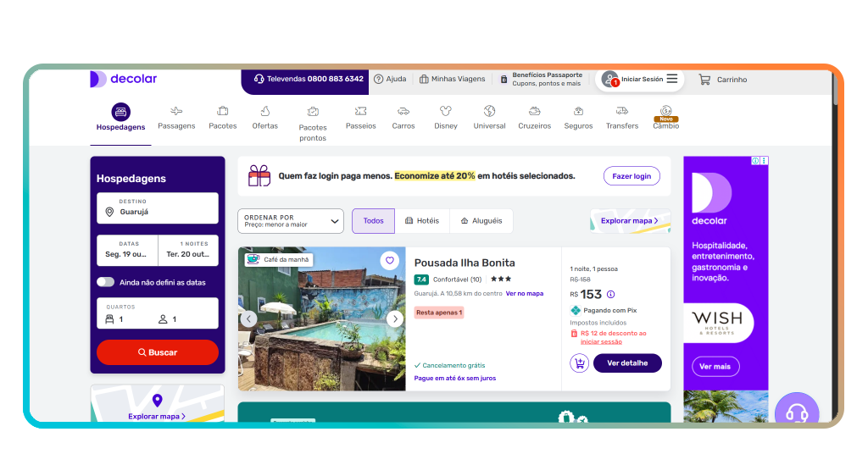Open the Quartos guests selector
The width and height of the screenshot is (868, 454).
point(158,313)
